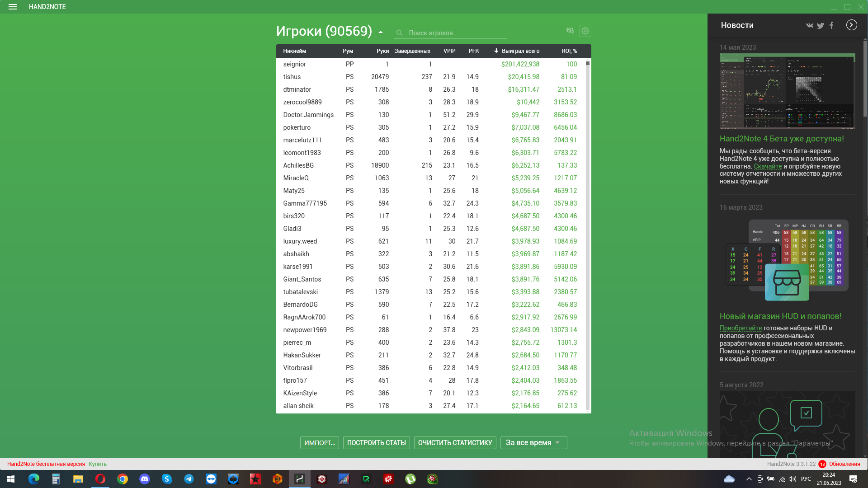Screen dimensions: 868x488
Task: Click the РУС language indicator
Action: [806, 479]
